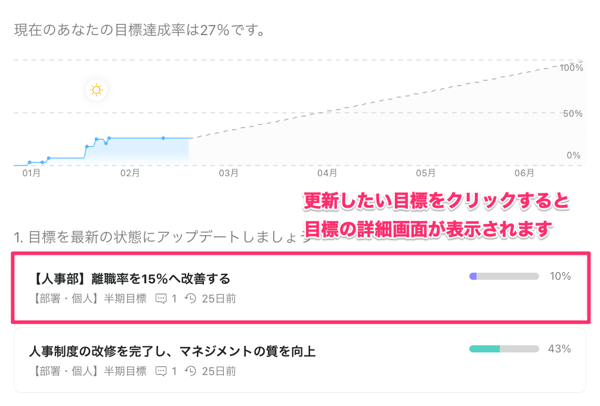
Task: Open comments on the 離職率を15%へ改善する goal
Action: (161, 298)
